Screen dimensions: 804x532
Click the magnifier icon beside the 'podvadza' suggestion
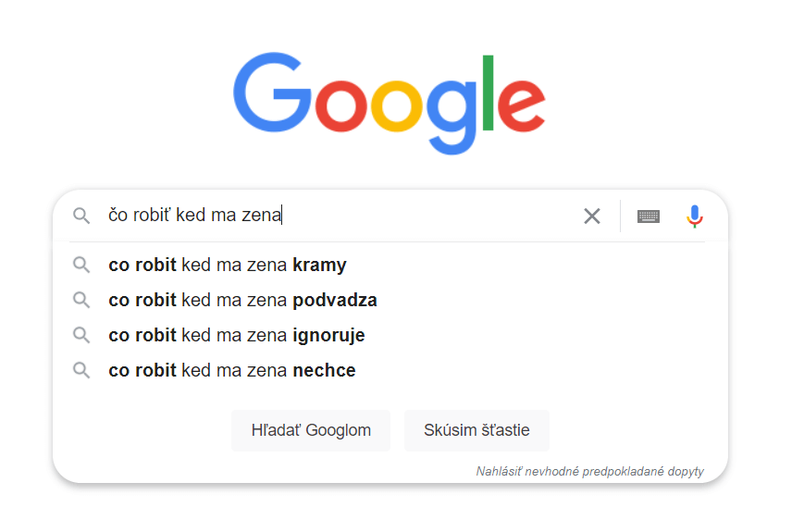(x=81, y=300)
